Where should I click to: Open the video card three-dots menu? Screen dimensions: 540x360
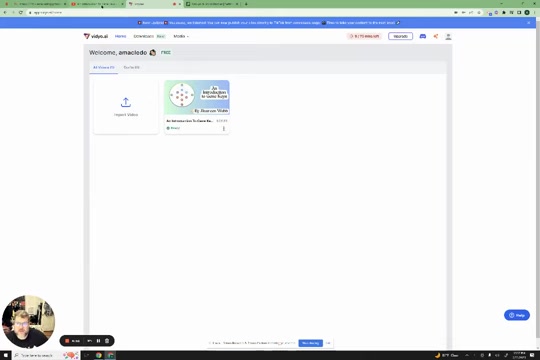(x=224, y=128)
